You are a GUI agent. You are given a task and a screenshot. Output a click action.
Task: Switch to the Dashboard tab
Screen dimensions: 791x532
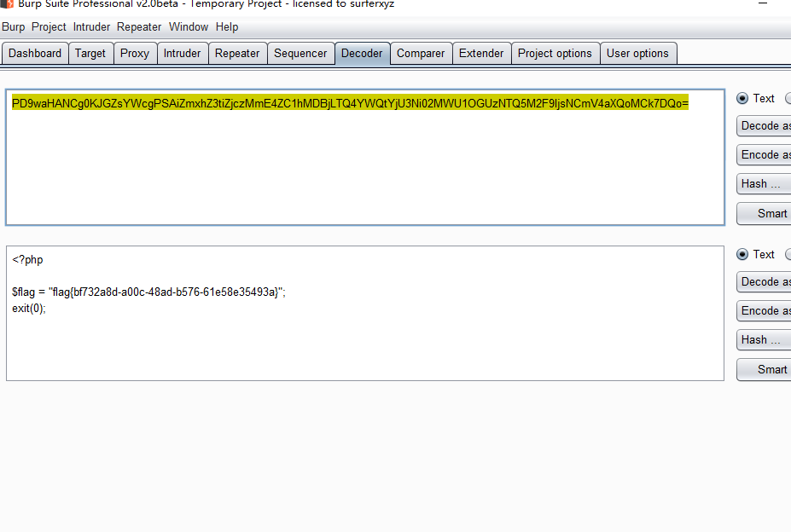(x=35, y=54)
